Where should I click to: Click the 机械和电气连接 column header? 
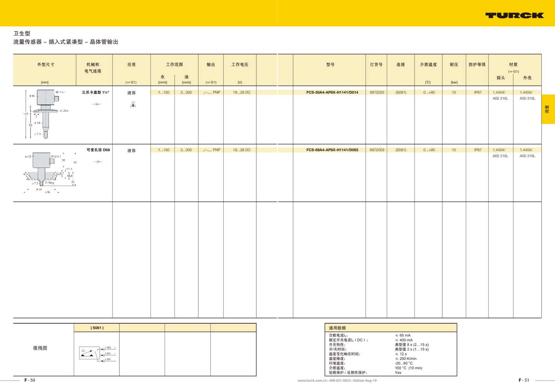[x=93, y=68]
